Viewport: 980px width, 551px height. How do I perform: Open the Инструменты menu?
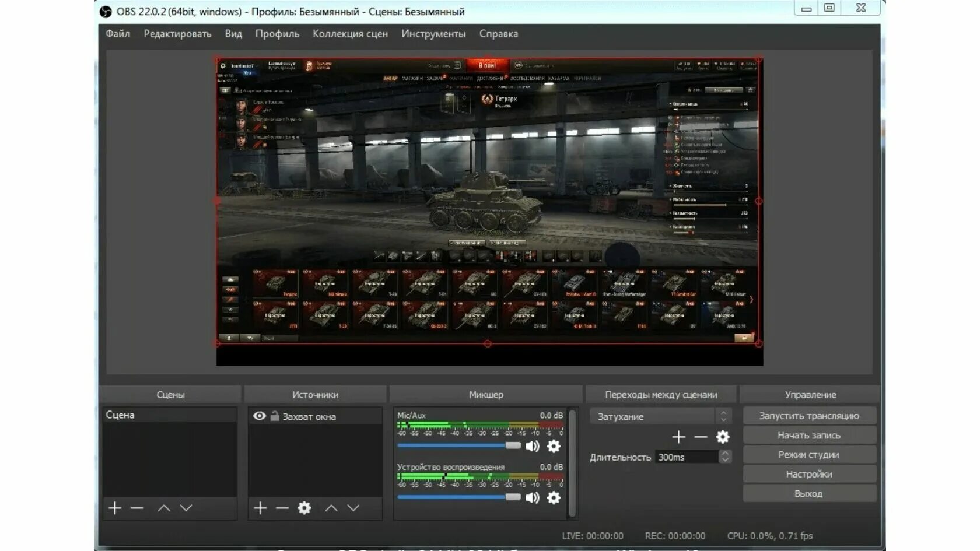click(x=433, y=34)
